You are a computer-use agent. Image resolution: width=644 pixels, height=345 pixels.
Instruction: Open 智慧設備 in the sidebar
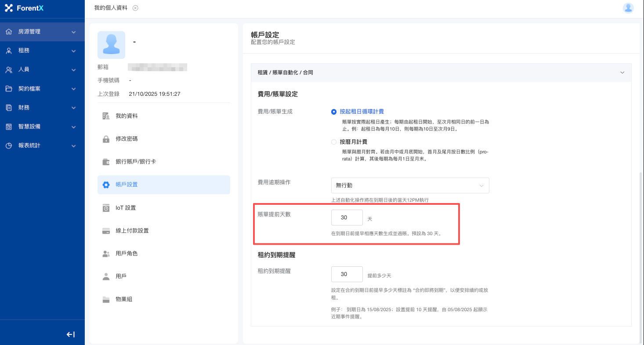[x=42, y=127]
